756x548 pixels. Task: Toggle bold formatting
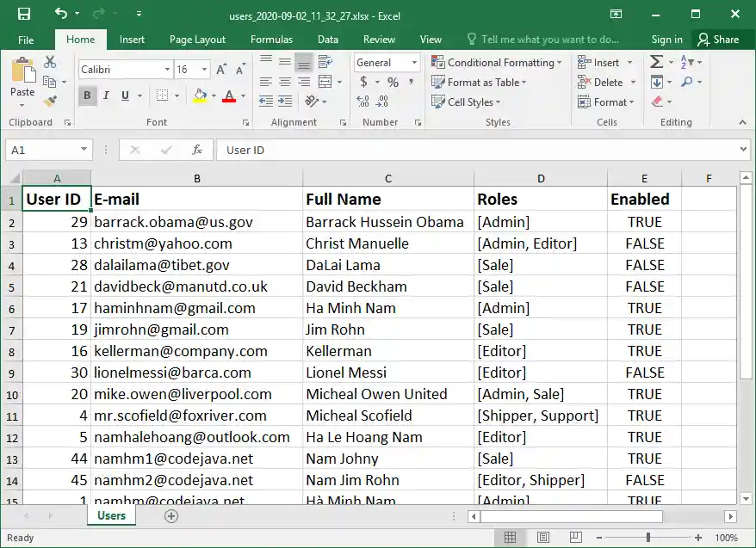pyautogui.click(x=87, y=95)
